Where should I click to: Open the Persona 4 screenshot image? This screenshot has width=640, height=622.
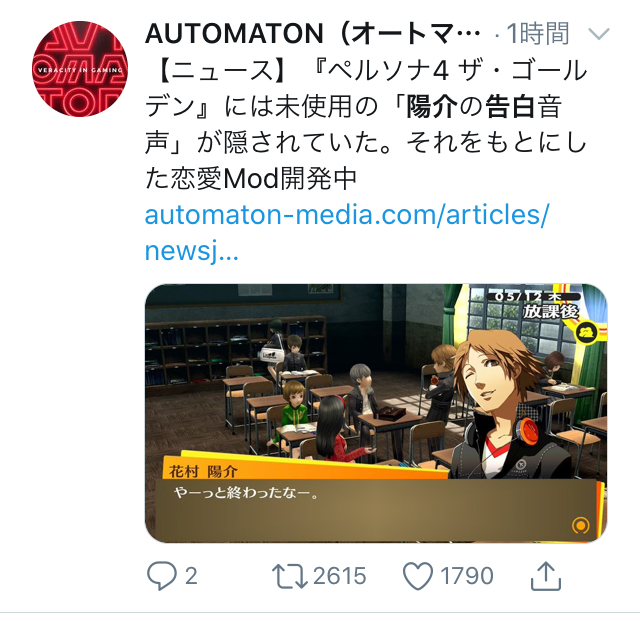[x=376, y=413]
